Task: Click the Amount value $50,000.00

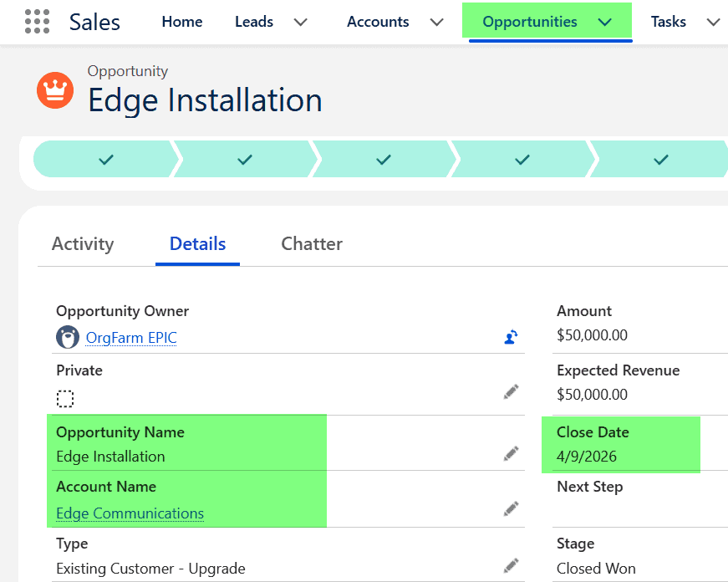Action: click(x=592, y=334)
